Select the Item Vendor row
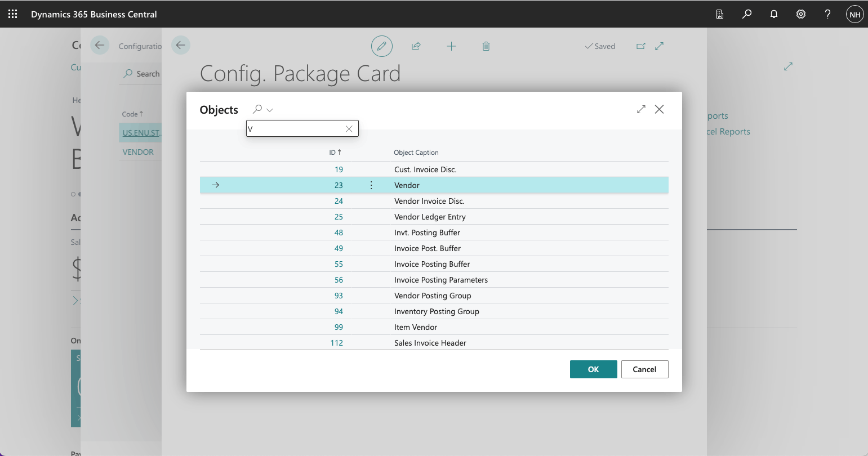This screenshot has width=868, height=456. (416, 327)
